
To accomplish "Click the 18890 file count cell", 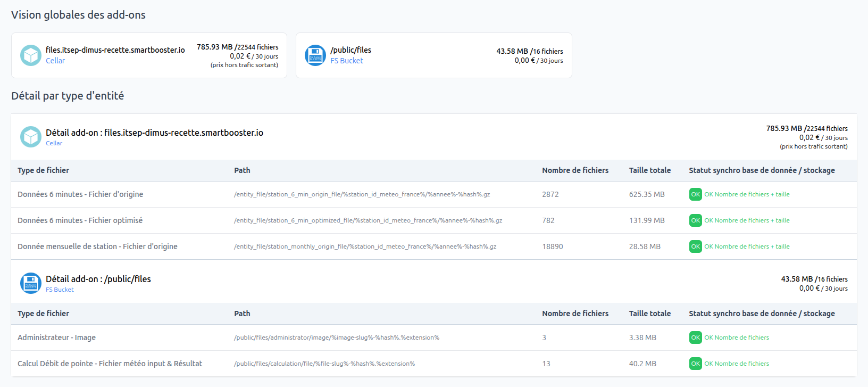I will click(x=553, y=246).
